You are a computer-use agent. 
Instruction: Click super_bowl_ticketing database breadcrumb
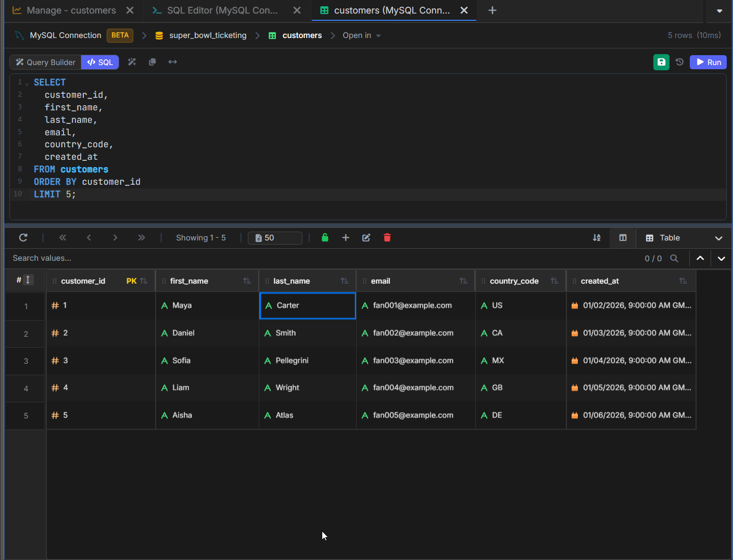[x=208, y=35]
